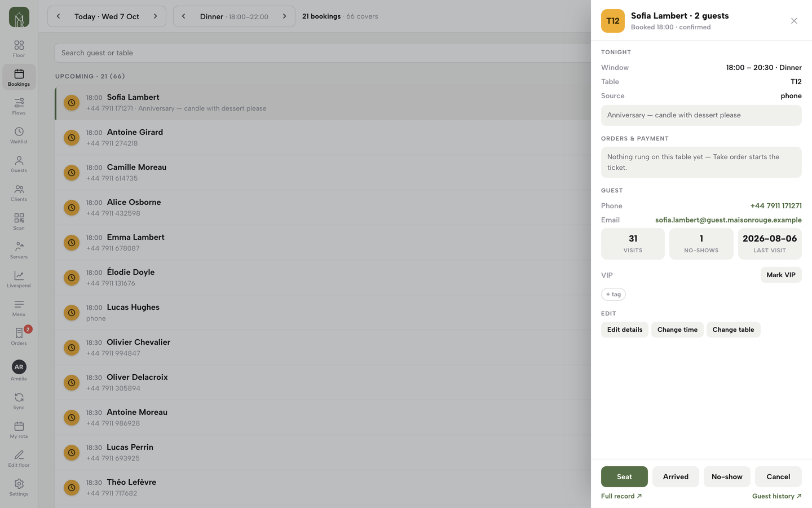Open the Scan tool

(19, 221)
